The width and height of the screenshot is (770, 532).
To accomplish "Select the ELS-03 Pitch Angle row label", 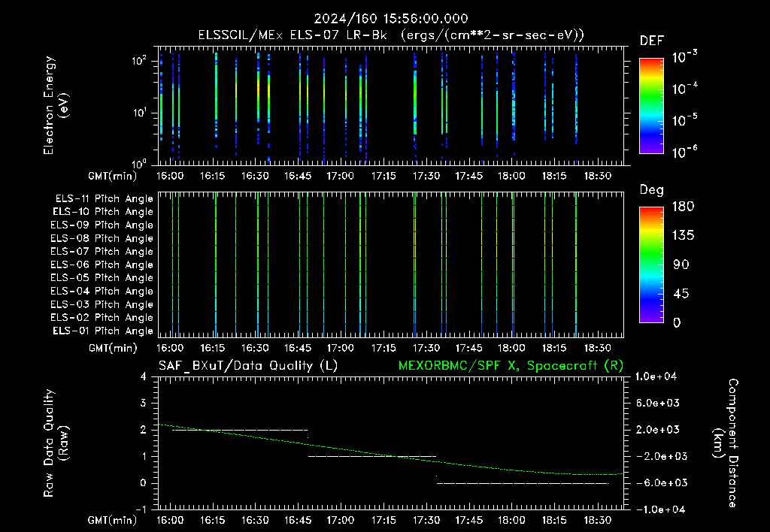I will pyautogui.click(x=102, y=305).
